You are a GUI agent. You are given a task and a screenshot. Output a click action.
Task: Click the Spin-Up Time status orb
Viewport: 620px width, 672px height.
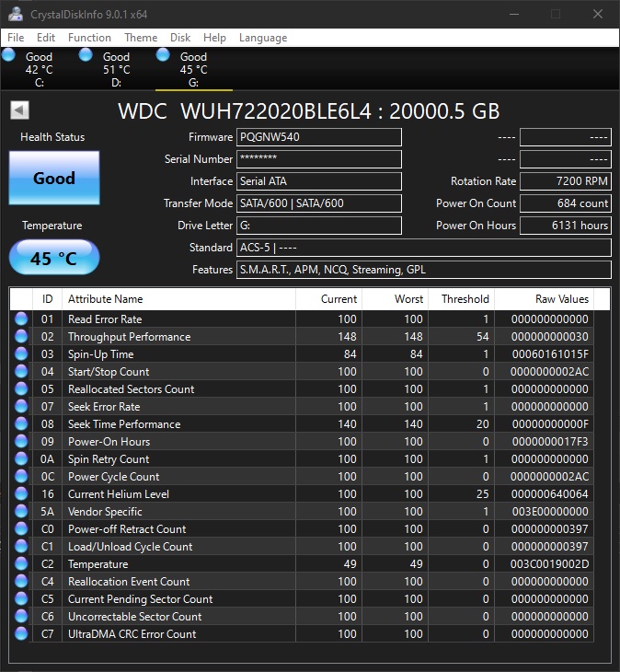point(21,354)
